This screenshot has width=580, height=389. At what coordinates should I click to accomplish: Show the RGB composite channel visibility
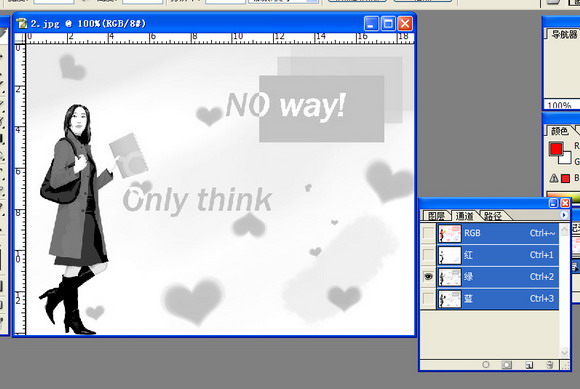click(x=428, y=233)
